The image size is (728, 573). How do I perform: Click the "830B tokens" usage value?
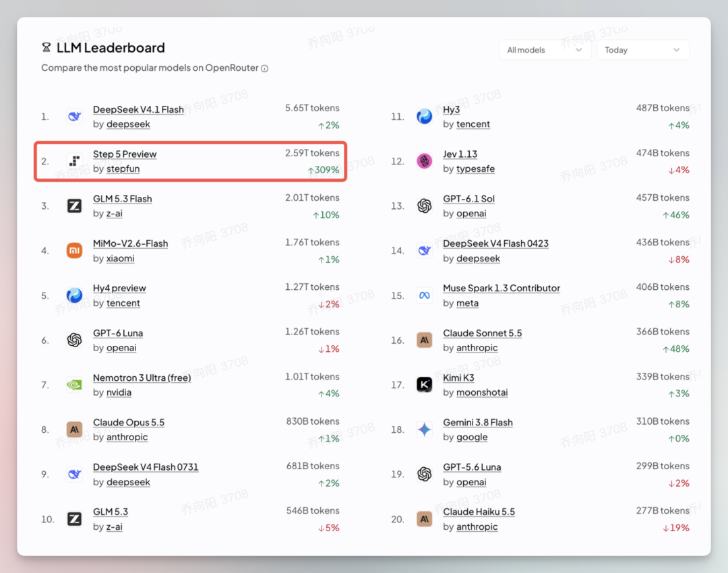[x=313, y=421]
